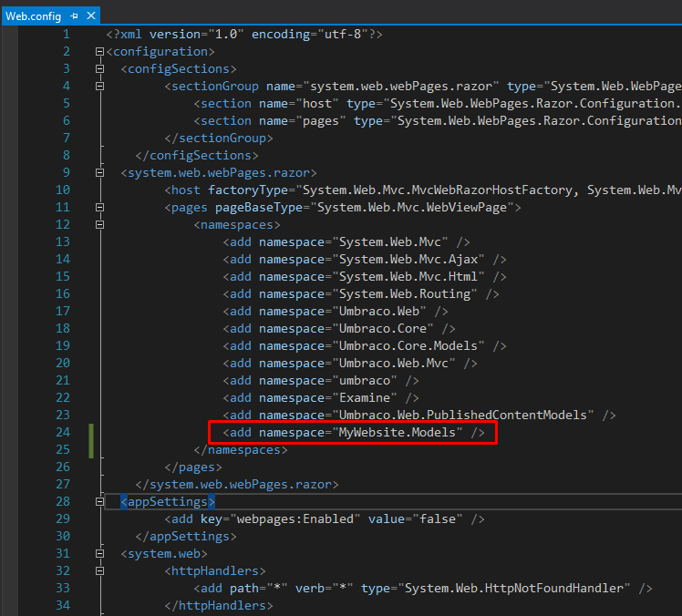The image size is (682, 616).
Task: Click the host factoryType attribute on line 10
Action: coord(248,190)
